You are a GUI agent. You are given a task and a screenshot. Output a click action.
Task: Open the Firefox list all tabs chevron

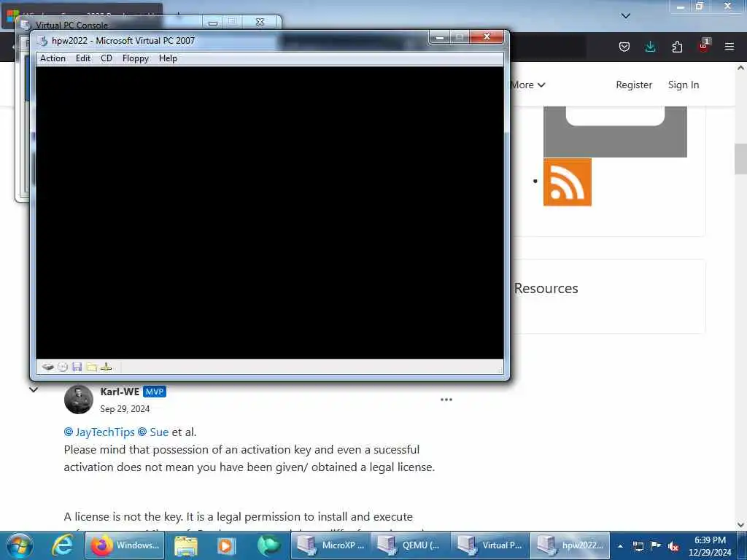point(626,16)
